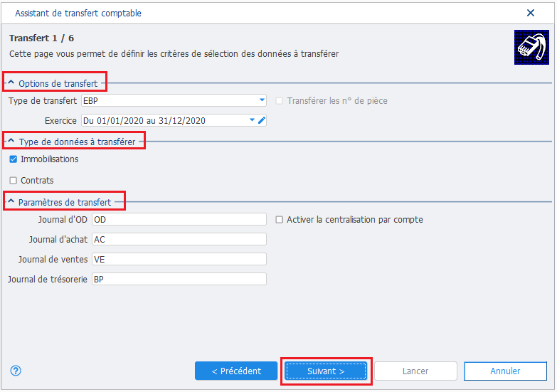Click the 'Cette page vous permet de définir' description

(x=174, y=53)
